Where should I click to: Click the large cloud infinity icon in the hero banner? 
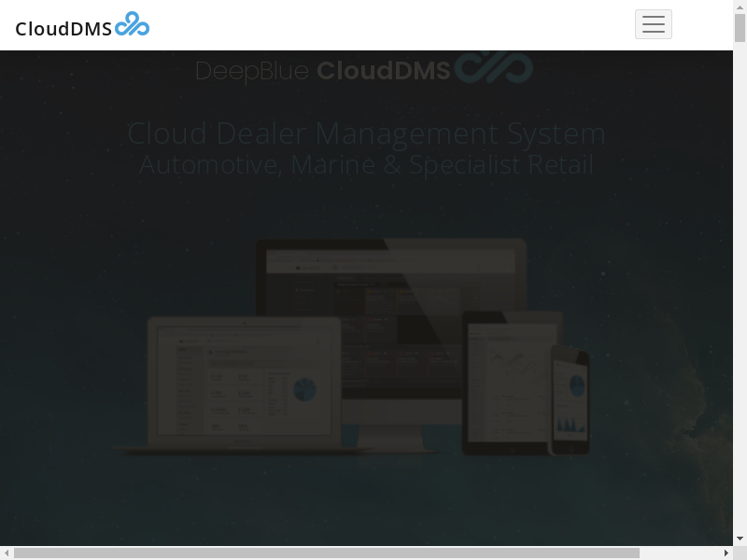[x=494, y=68]
